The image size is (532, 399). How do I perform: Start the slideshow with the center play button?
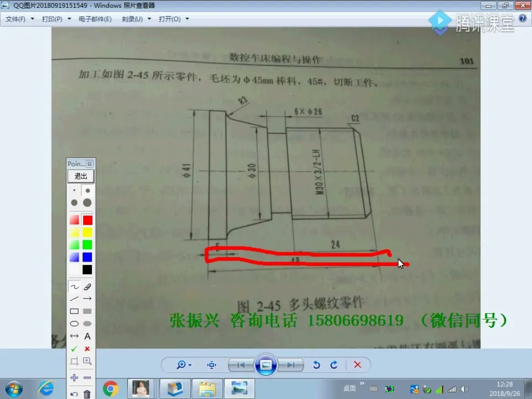pos(266,365)
